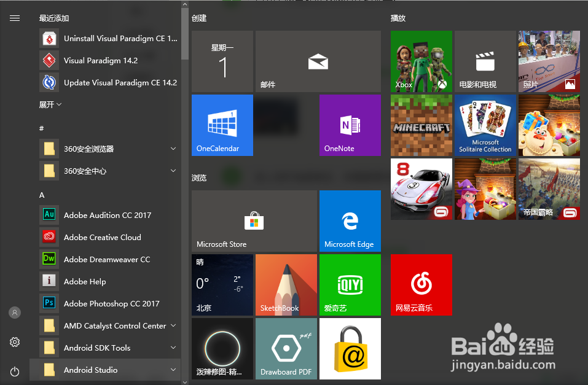
Task: Launch Uninstall Visual Paradigm CE
Action: point(109,39)
